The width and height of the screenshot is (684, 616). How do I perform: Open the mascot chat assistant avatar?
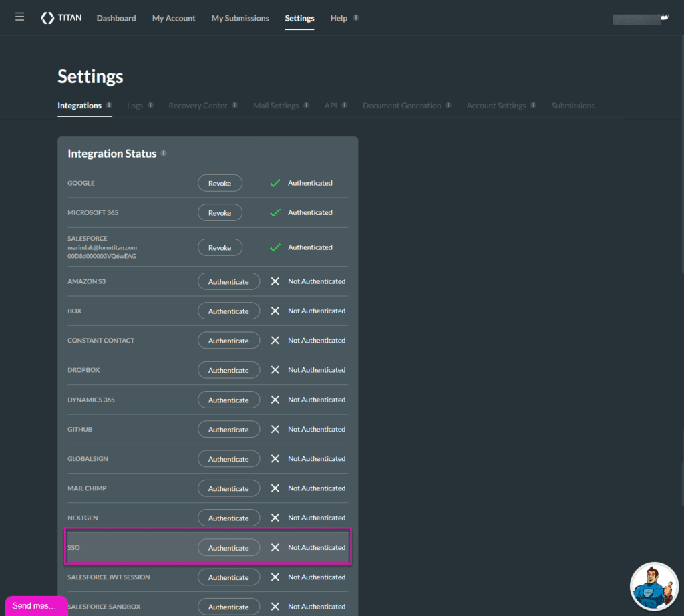pos(653,586)
